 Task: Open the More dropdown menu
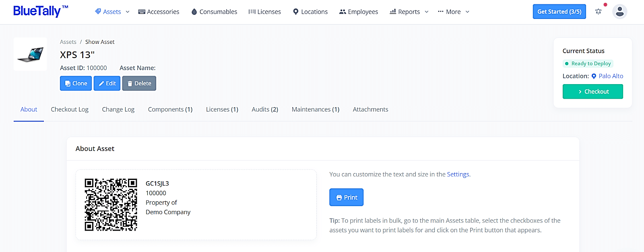pyautogui.click(x=453, y=12)
